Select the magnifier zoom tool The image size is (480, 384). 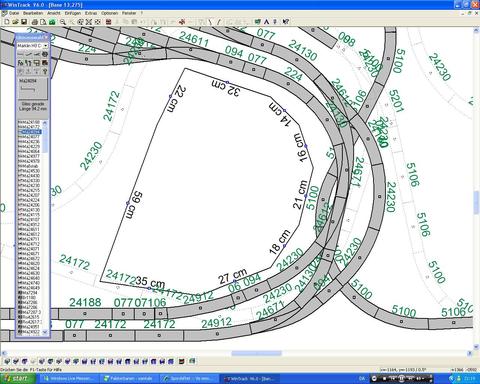(x=63, y=22)
